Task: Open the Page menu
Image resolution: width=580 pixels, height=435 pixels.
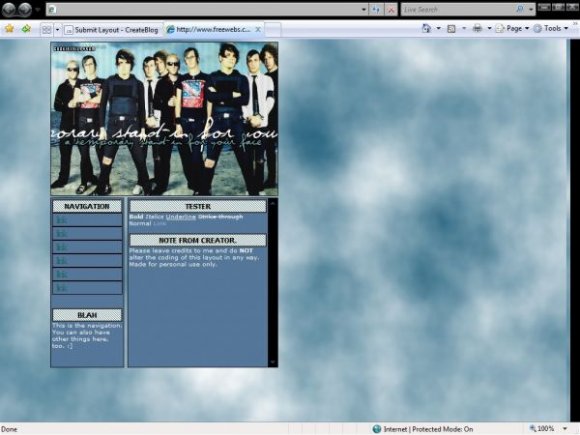Action: [x=512, y=28]
